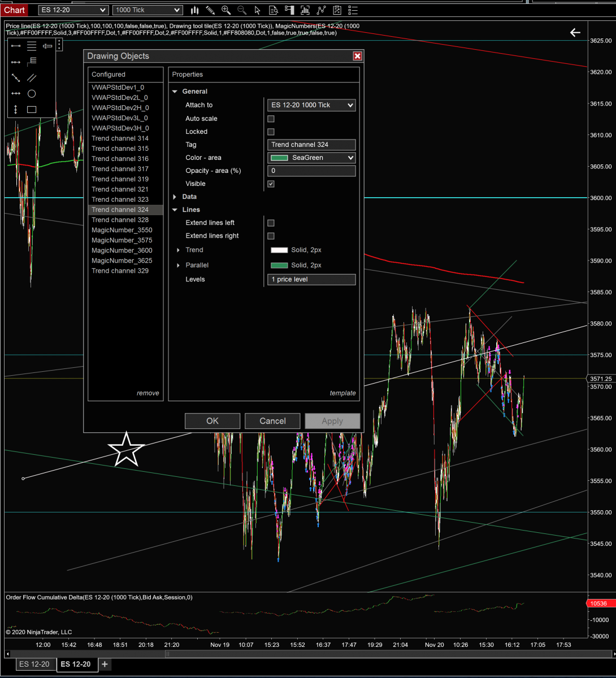Collapse the General section

pos(175,92)
